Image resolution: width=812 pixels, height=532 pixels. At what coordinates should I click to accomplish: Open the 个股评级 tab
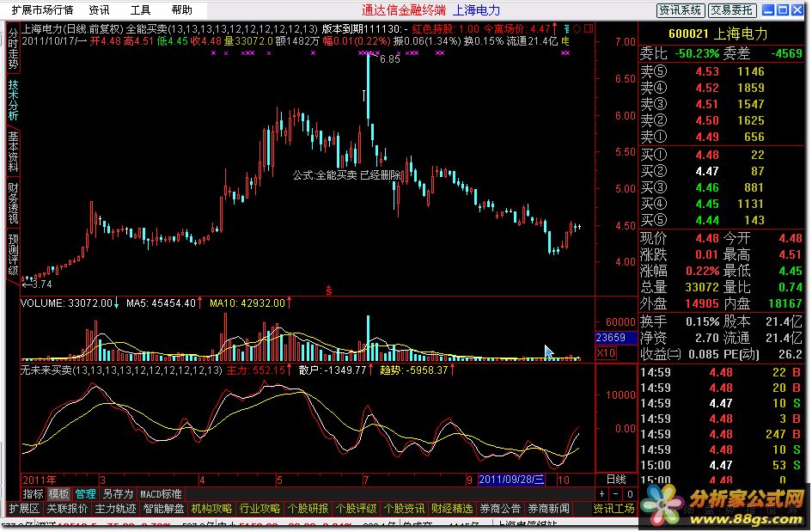357,509
